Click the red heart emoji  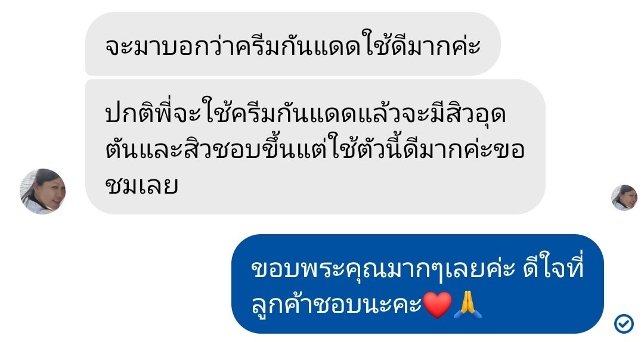(437, 305)
